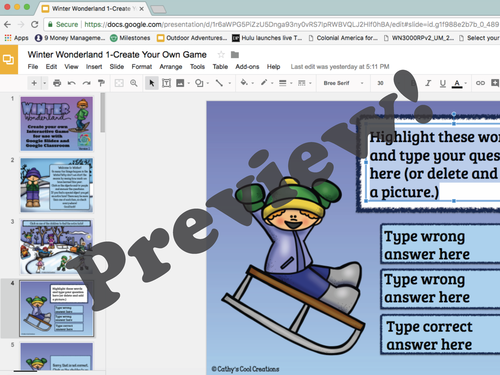Click the Line color pencil icon
Viewport: 500px width, 375px height.
264,82
